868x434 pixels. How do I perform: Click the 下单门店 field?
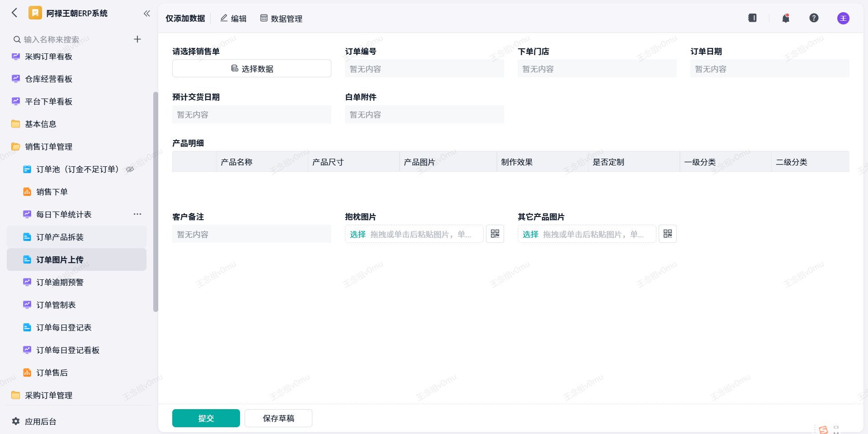coord(597,69)
